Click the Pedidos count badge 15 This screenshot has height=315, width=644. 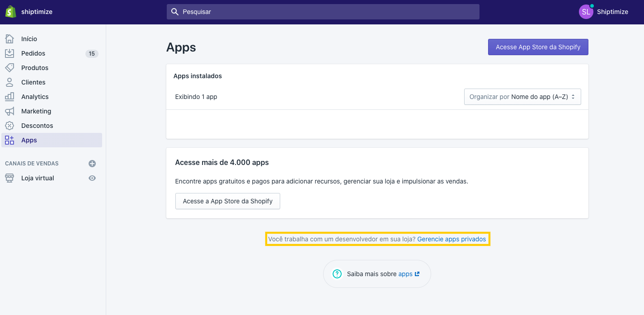point(92,53)
